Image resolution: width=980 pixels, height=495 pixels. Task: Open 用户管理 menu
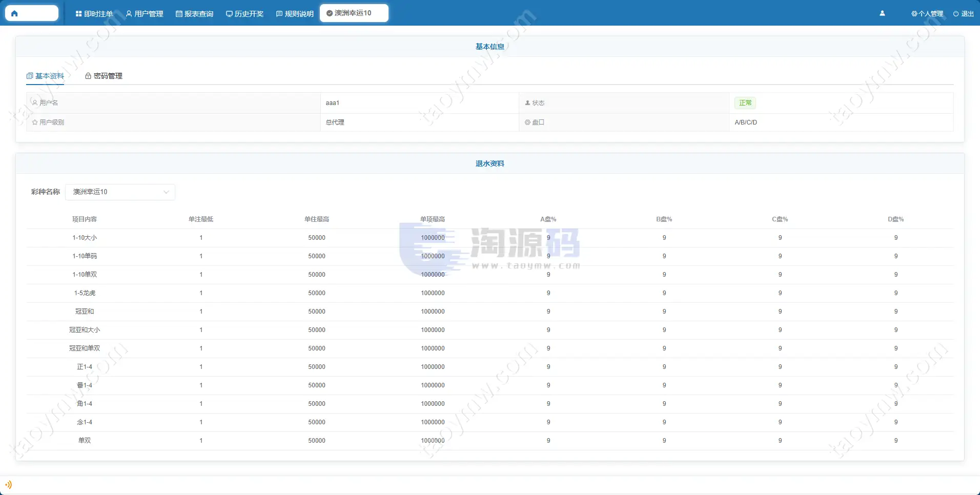point(145,14)
